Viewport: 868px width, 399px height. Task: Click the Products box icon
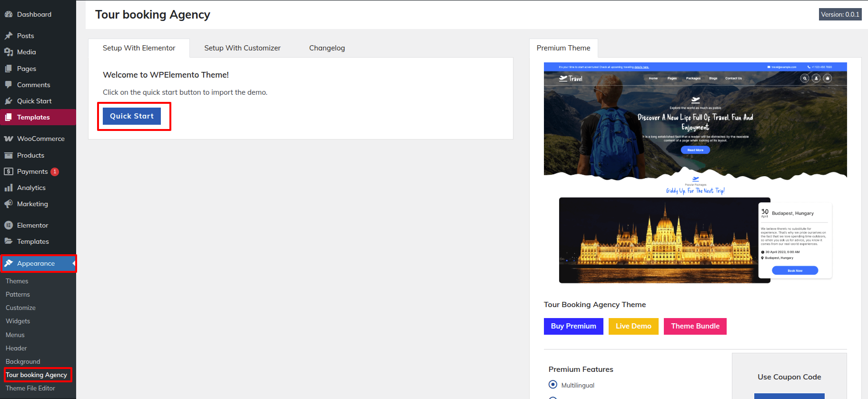click(x=9, y=155)
